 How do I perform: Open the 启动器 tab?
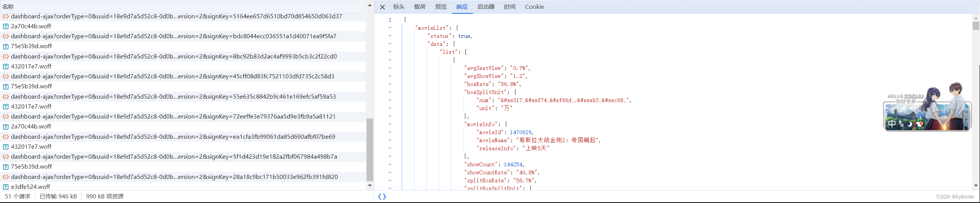tap(486, 7)
